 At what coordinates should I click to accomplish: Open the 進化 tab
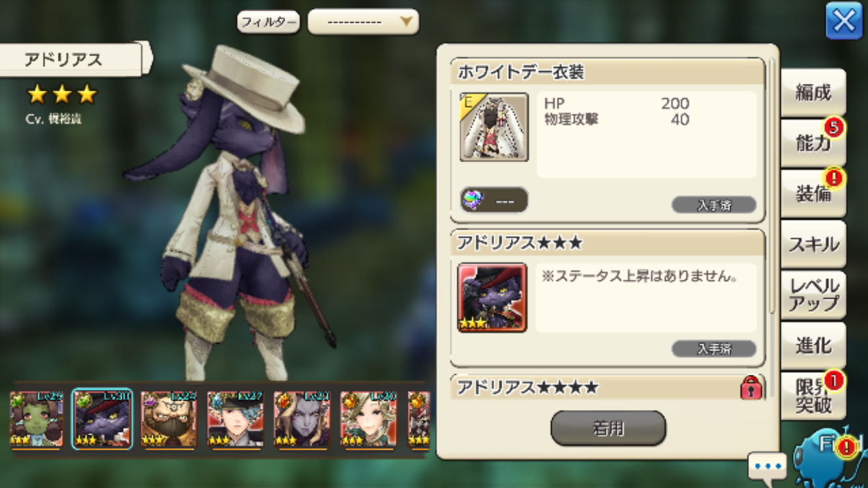(x=813, y=346)
